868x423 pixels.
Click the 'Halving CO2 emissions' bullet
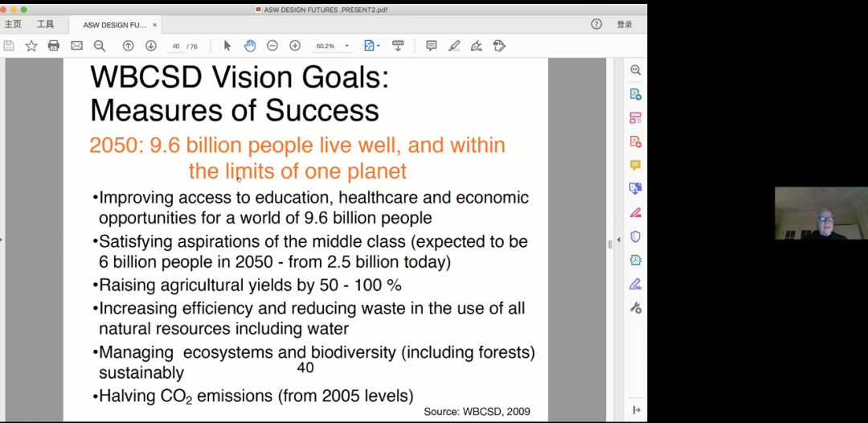pos(253,396)
